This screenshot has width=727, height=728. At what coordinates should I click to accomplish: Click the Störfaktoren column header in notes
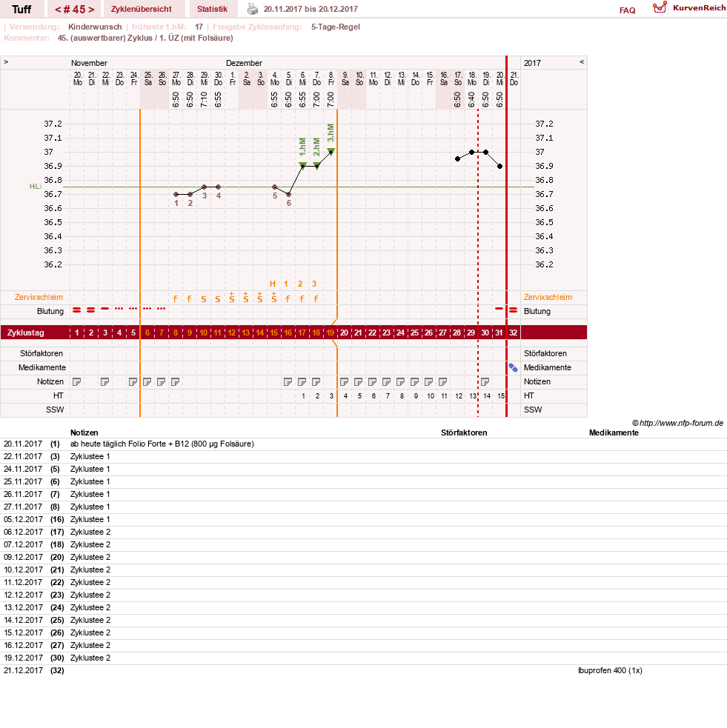coord(464,433)
